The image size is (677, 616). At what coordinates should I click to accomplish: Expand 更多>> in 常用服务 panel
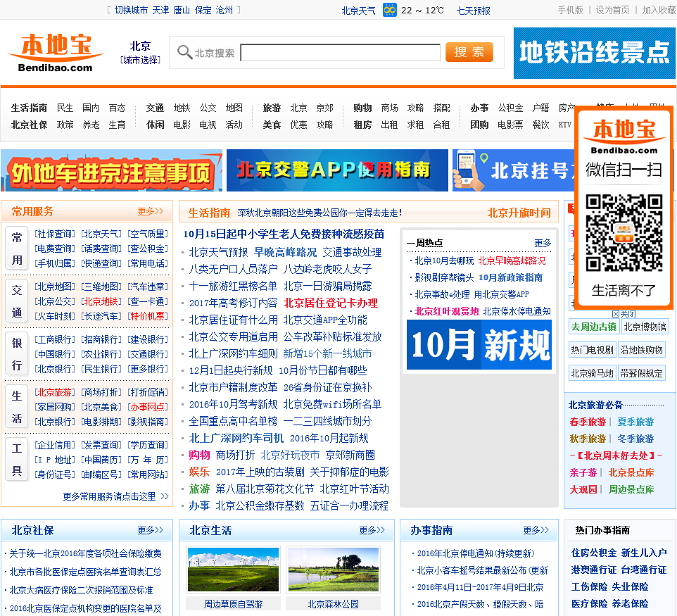[x=151, y=211]
